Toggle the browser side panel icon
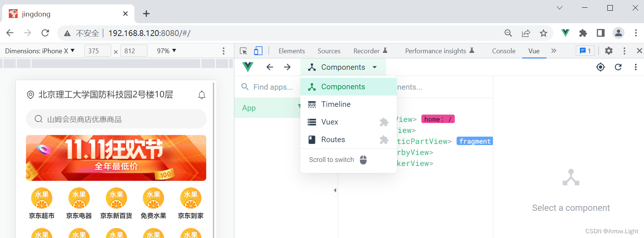644x238 pixels. [x=601, y=33]
